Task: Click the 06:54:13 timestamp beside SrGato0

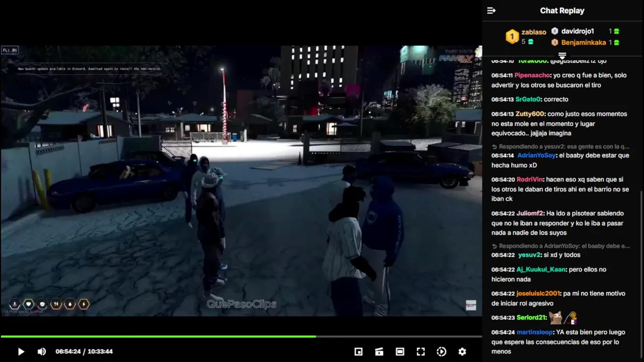Action: click(502, 100)
